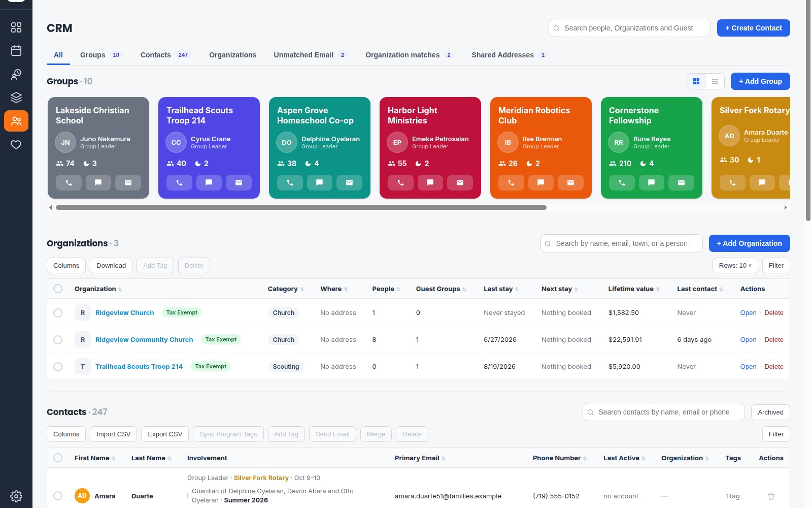This screenshot has height=508, width=812.
Task: Call the Cornerstone Fellowship group leader
Action: [x=622, y=182]
